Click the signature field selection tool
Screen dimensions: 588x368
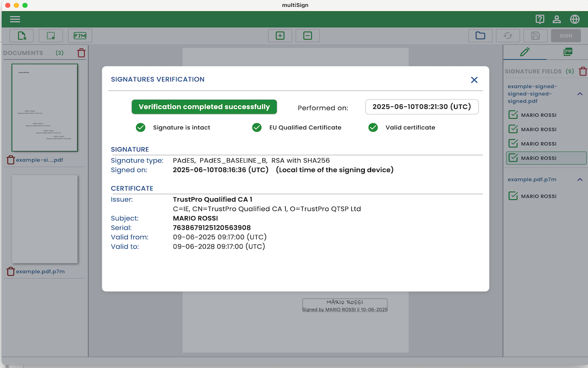[x=51, y=36]
